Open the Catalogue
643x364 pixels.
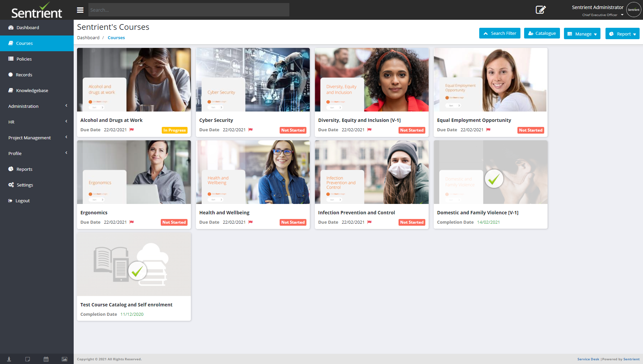click(x=542, y=33)
